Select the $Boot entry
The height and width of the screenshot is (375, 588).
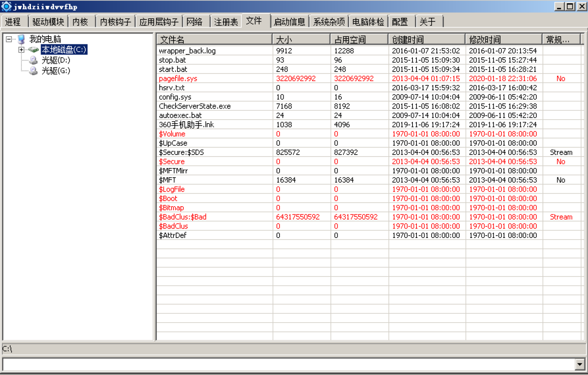point(168,198)
